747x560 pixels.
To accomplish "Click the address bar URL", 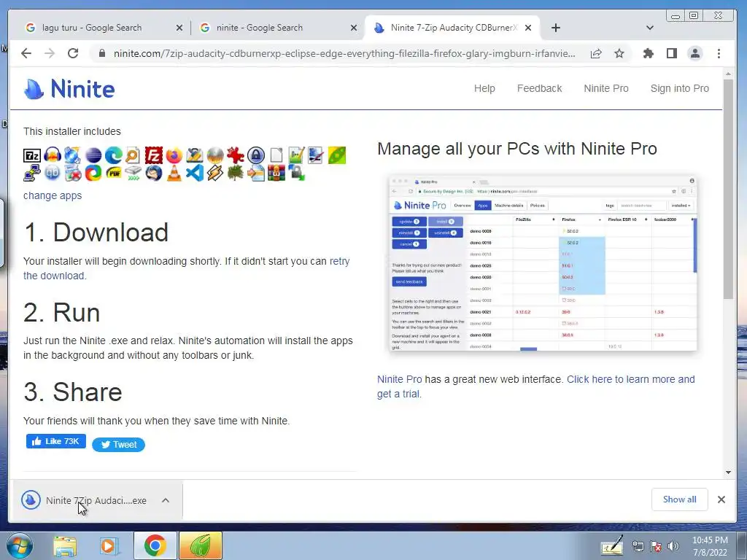I will pyautogui.click(x=344, y=53).
